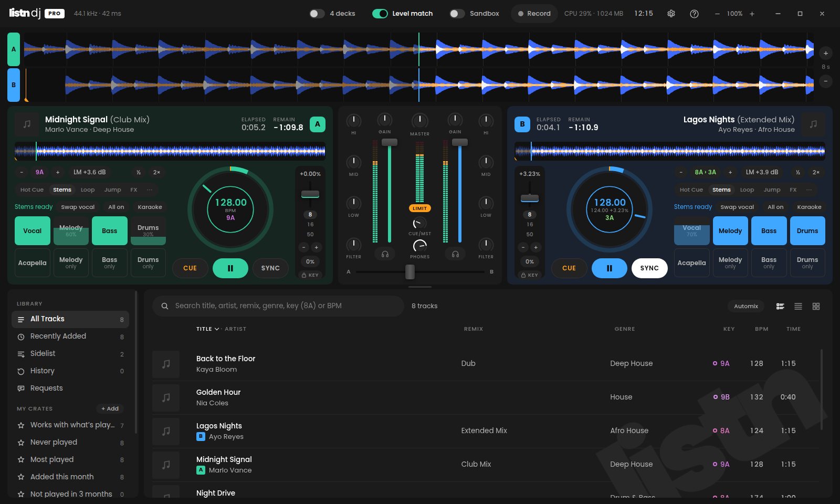Sort tracks by the Title column dropdown
840x504 pixels.
(x=208, y=329)
